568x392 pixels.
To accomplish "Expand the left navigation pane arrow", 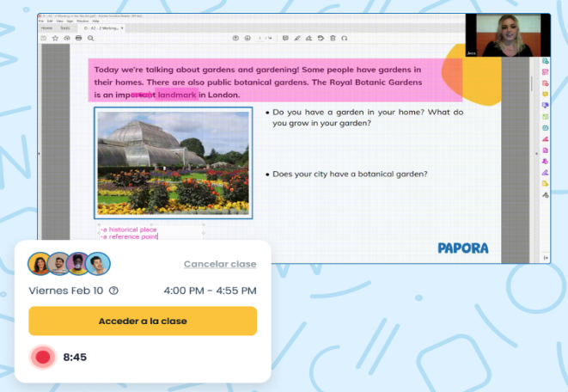I will (x=40, y=153).
